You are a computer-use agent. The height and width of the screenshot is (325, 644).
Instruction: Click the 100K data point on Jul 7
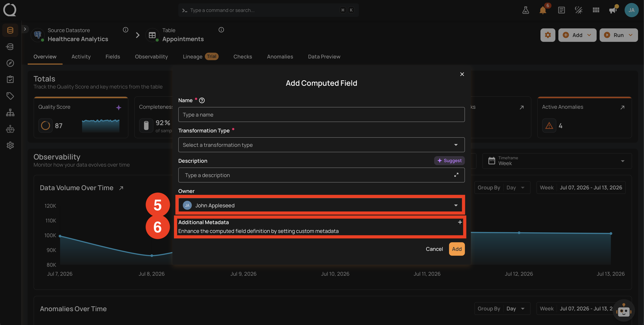60,236
